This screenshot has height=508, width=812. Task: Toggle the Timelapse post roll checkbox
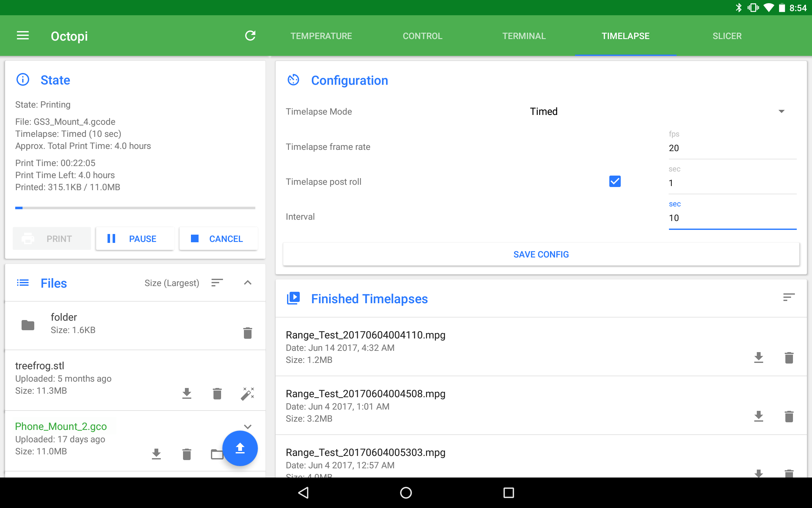coord(615,181)
